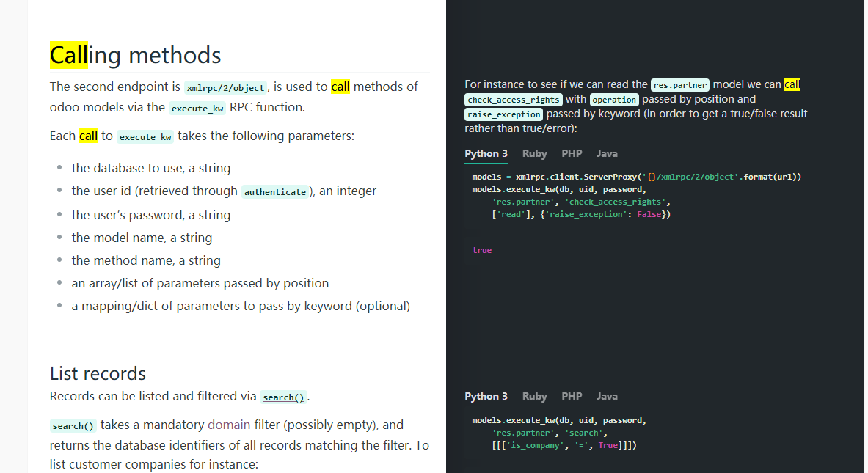Screen dimensions: 868x473
Task: Open the PHP tab for the check_access_rights example
Action: (572, 153)
